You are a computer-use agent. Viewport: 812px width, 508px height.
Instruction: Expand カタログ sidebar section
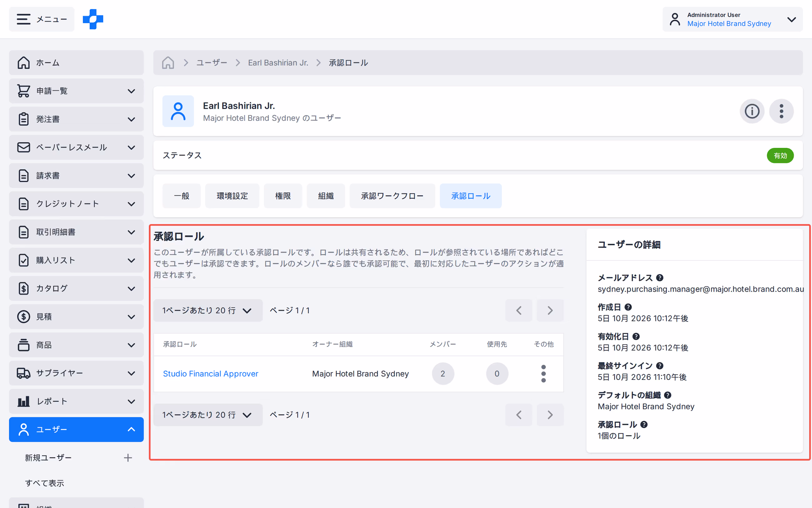click(x=76, y=289)
